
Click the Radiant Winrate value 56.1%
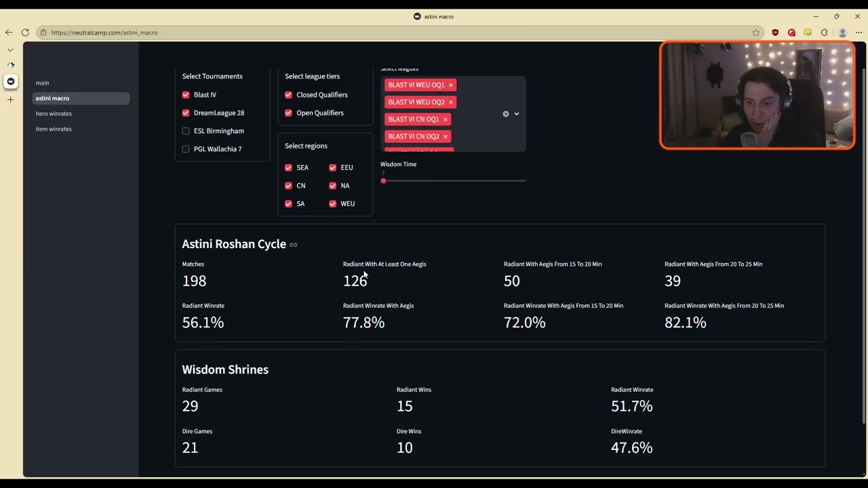pos(203,323)
